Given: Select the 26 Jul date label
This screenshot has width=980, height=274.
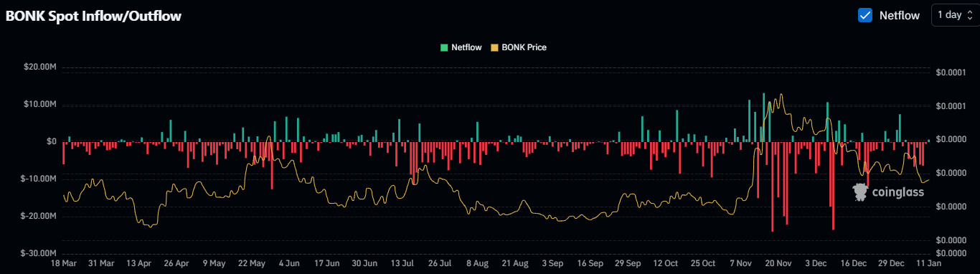Looking at the screenshot, I should point(439,263).
